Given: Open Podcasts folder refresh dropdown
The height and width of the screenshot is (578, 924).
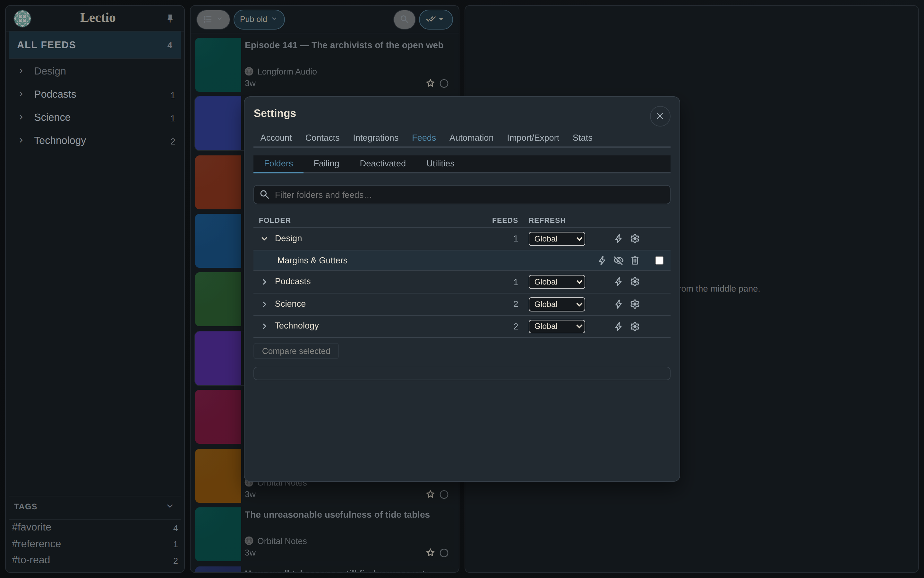Looking at the screenshot, I should tap(557, 282).
